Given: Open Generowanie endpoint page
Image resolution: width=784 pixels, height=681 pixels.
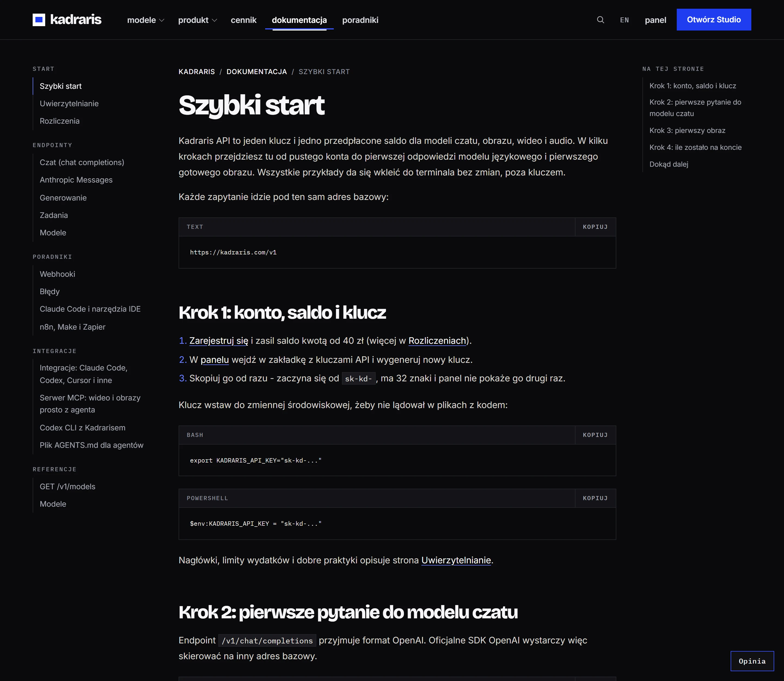Looking at the screenshot, I should (x=63, y=197).
